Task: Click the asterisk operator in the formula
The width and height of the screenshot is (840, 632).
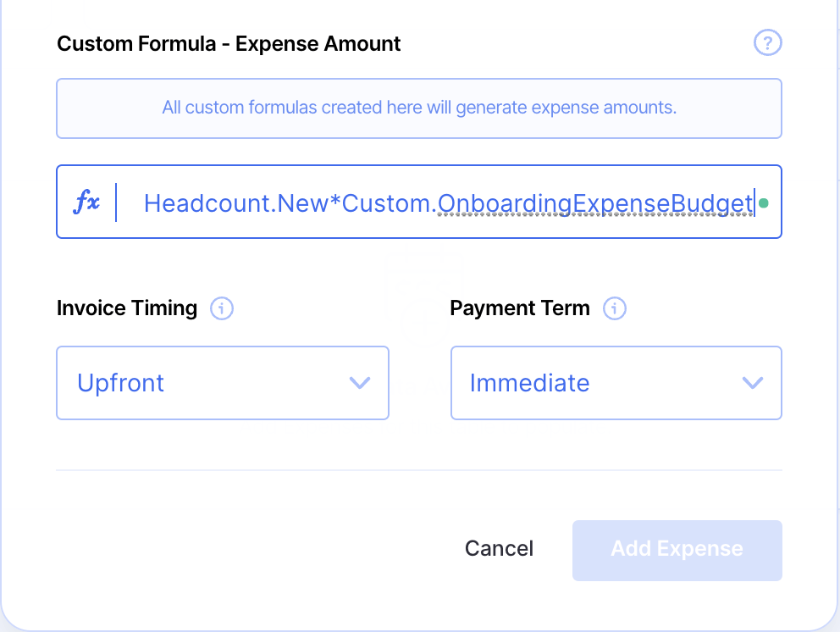Action: click(x=336, y=203)
